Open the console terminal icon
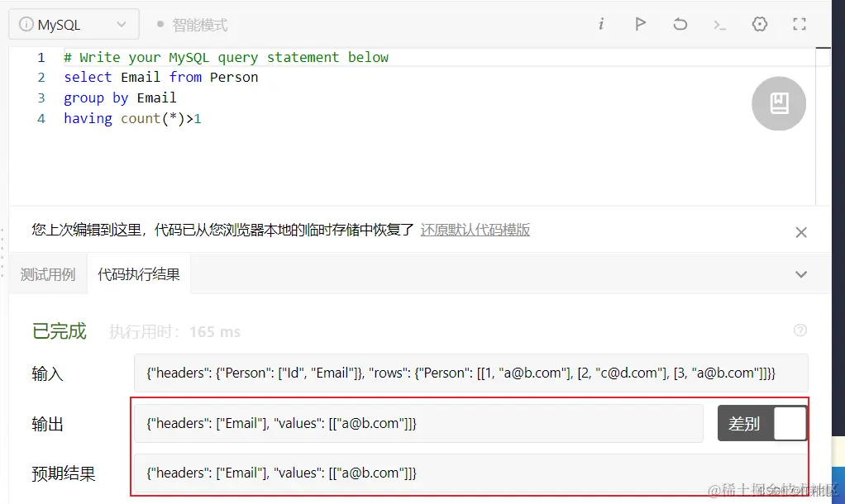Viewport: 845px width, 504px height. point(719,25)
